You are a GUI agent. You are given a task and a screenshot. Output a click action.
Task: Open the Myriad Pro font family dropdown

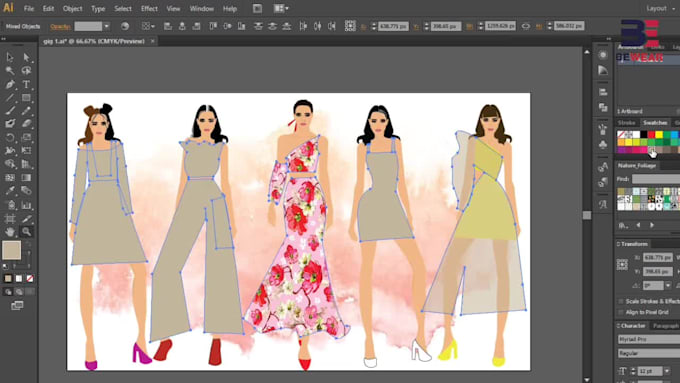click(648, 339)
